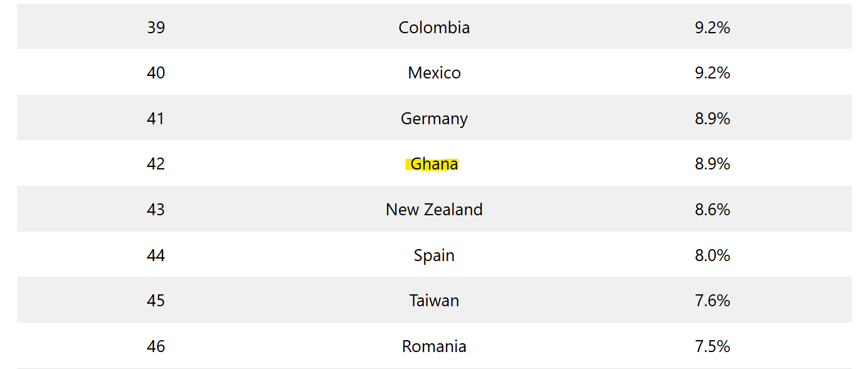
Task: Click Spain's 8.0% percentage value
Action: (x=712, y=255)
